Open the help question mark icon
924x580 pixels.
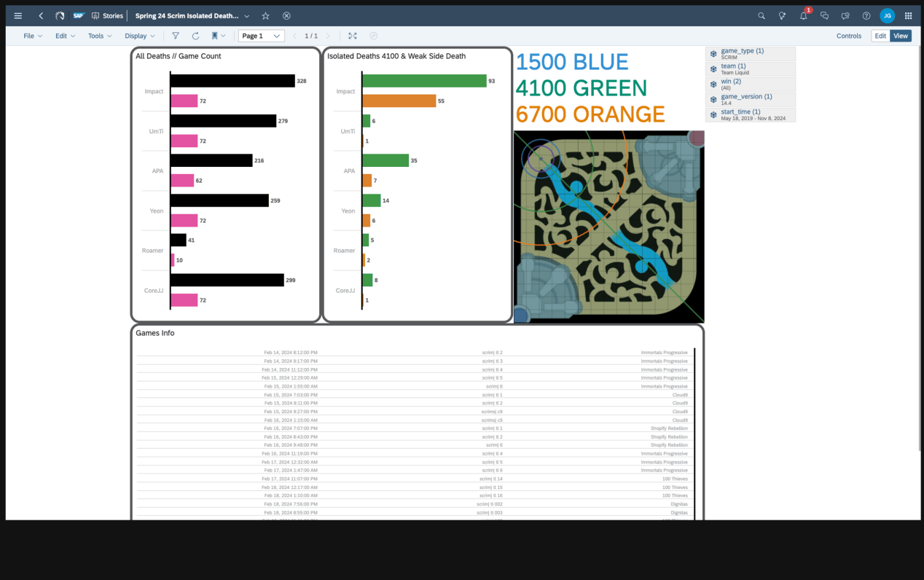866,15
